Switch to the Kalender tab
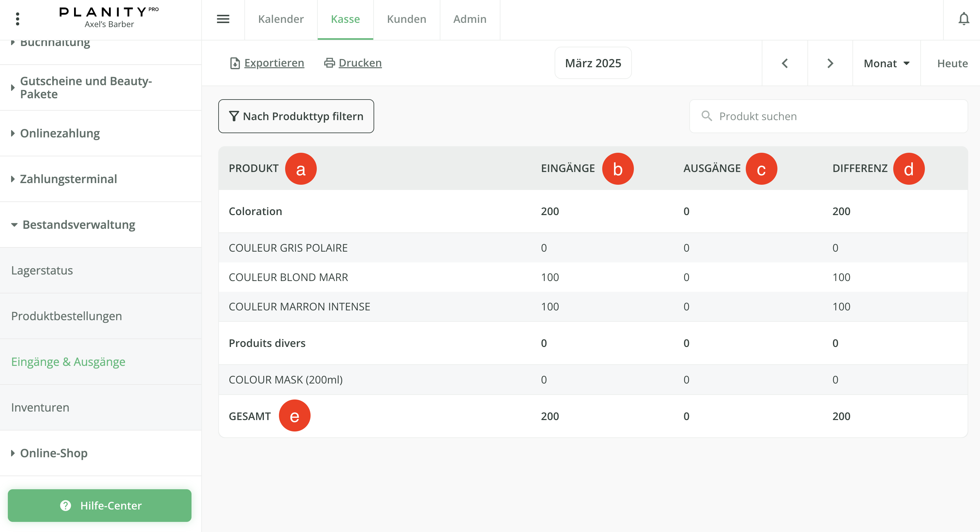This screenshot has height=532, width=980. [x=281, y=19]
